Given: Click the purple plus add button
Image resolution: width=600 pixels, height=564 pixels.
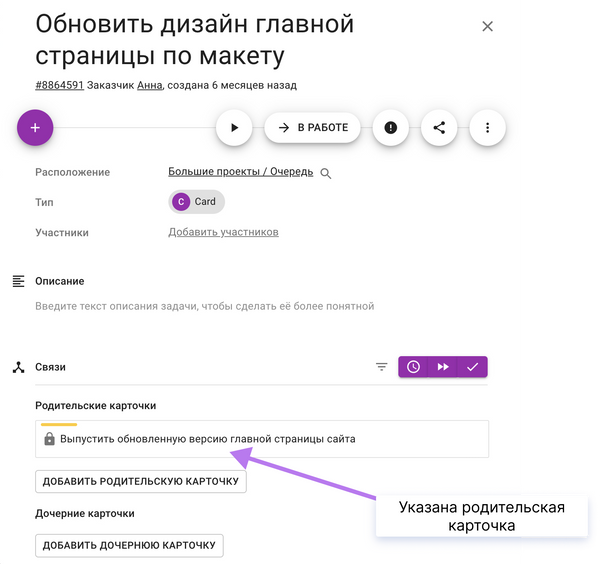Looking at the screenshot, I should [35, 128].
